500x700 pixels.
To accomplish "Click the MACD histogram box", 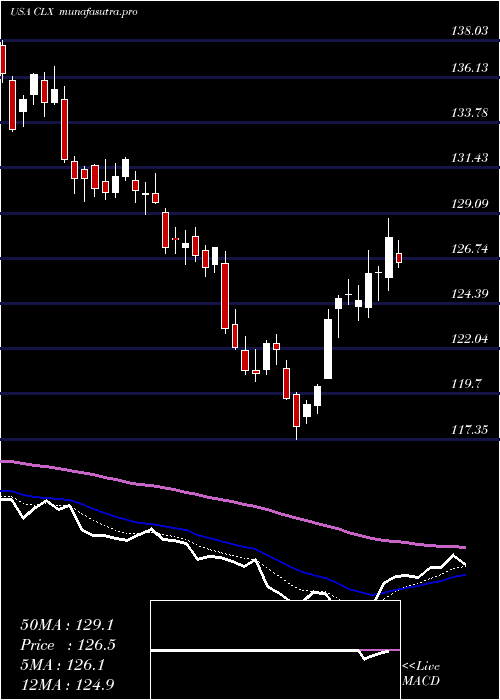I will pyautogui.click(x=275, y=650).
